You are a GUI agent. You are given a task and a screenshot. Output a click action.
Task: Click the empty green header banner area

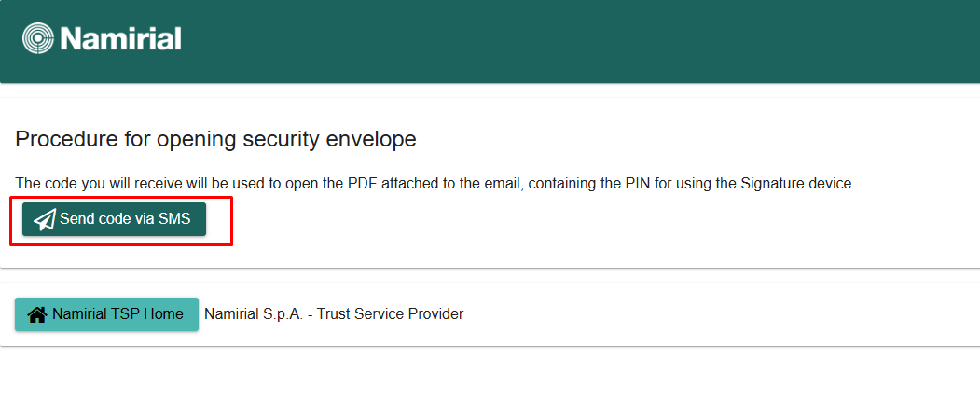[578, 41]
